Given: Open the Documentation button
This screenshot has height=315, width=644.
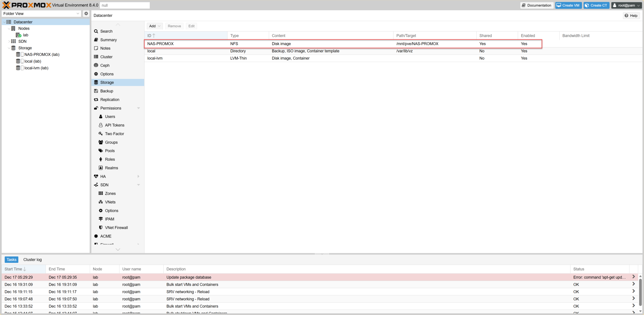Looking at the screenshot, I should (x=537, y=5).
